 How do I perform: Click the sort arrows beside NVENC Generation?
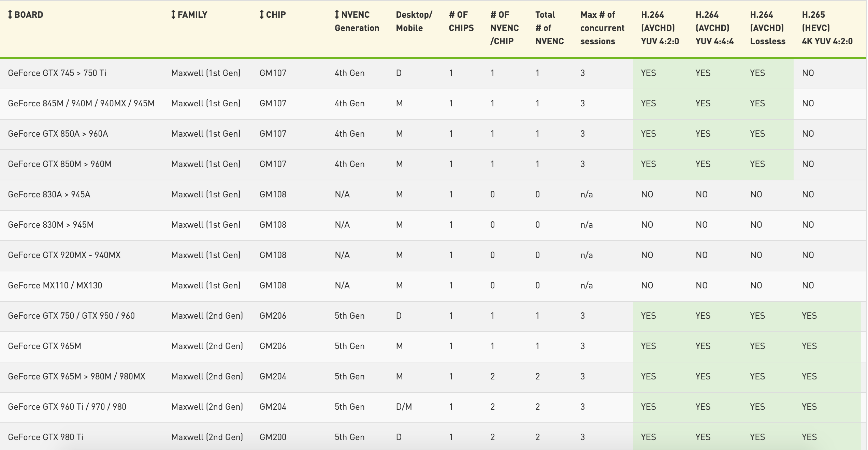click(337, 15)
